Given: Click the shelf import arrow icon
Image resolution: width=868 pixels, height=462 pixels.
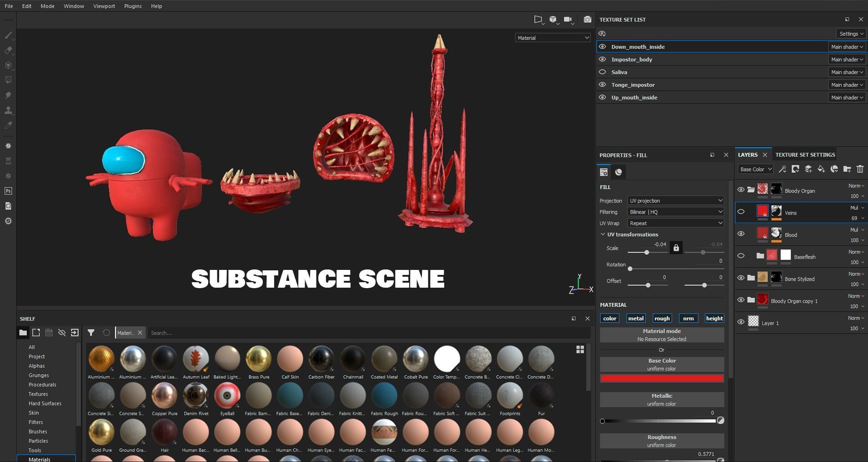Looking at the screenshot, I should (75, 333).
